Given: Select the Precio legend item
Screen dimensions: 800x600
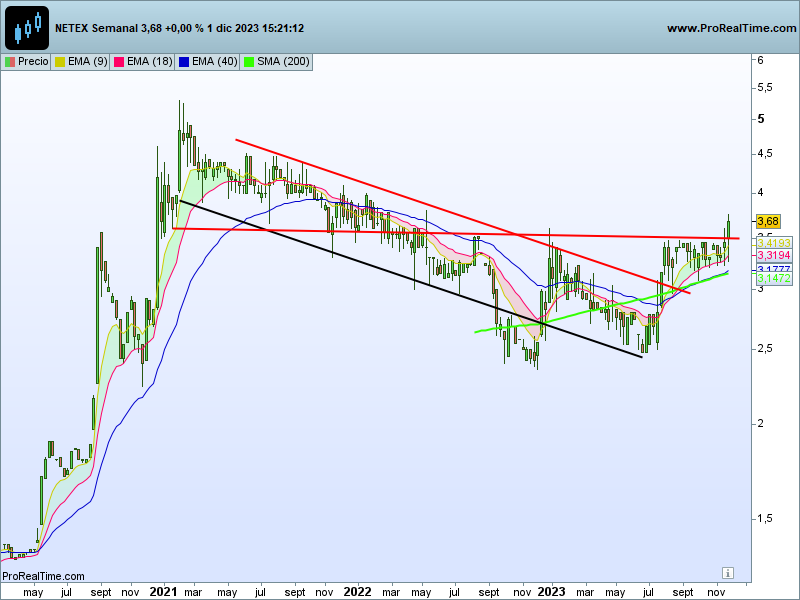Looking at the screenshot, I should click(26, 62).
